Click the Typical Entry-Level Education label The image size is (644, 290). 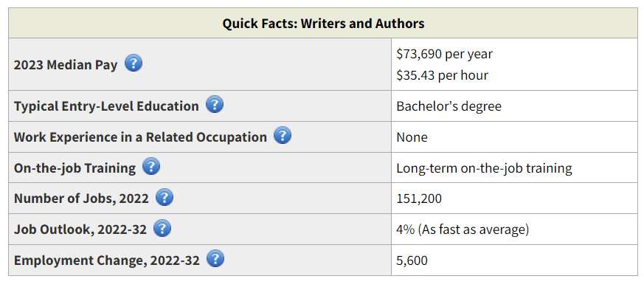(x=106, y=106)
